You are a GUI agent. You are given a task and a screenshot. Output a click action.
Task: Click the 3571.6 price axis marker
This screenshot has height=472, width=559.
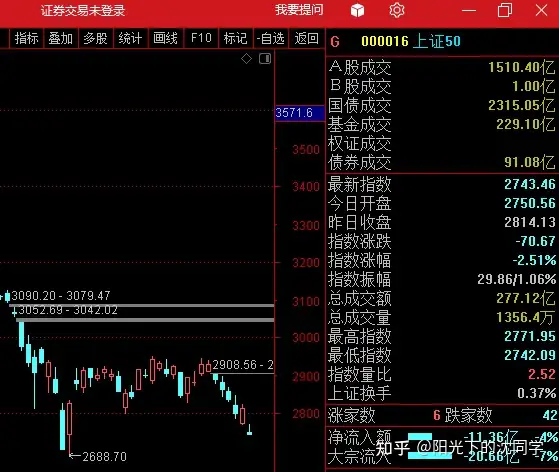300,113
